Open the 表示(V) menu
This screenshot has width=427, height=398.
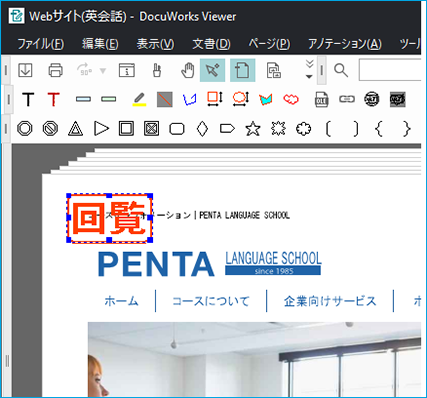155,44
